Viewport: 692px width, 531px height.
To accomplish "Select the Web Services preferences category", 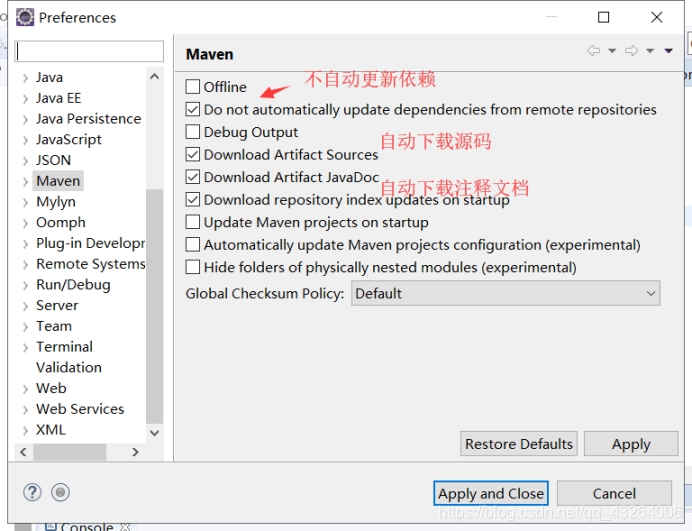I will pos(80,409).
